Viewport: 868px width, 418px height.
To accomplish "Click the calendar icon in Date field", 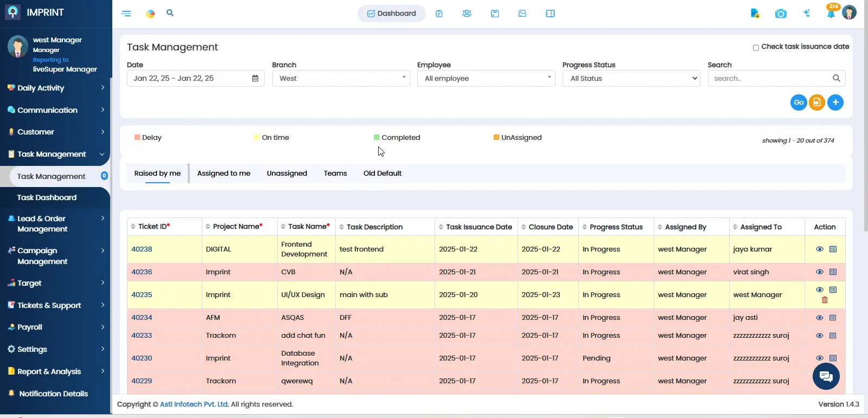I will pyautogui.click(x=255, y=79).
